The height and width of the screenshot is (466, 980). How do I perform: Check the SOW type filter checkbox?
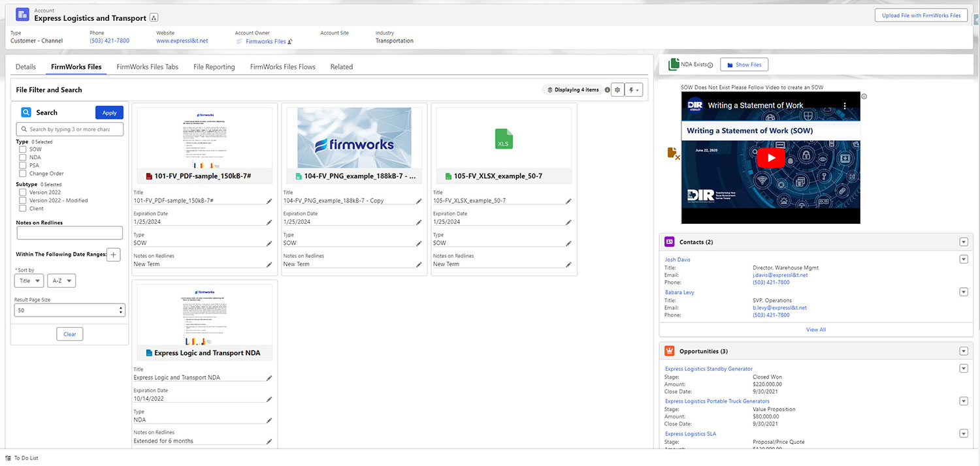coord(23,149)
